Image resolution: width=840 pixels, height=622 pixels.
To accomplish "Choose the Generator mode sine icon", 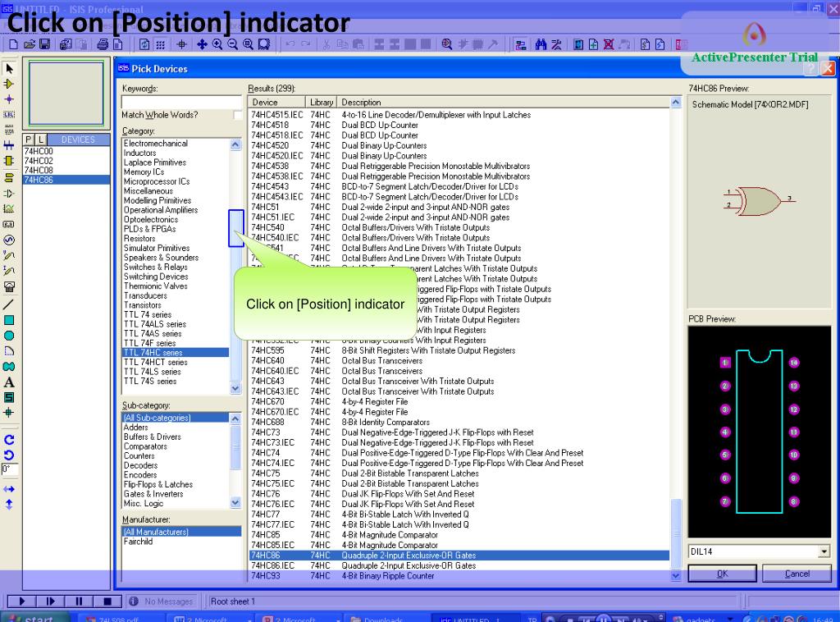I will [9, 240].
